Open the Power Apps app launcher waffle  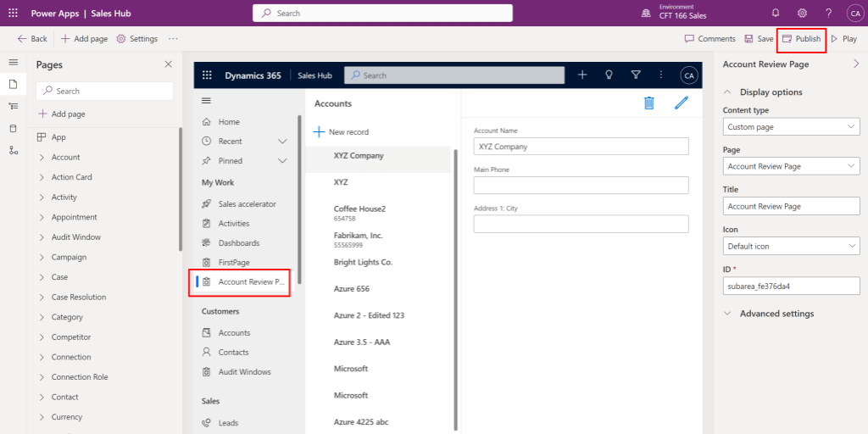pos(14,14)
